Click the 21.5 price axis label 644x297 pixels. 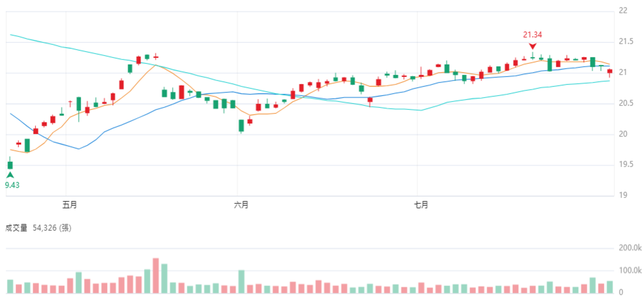point(626,42)
